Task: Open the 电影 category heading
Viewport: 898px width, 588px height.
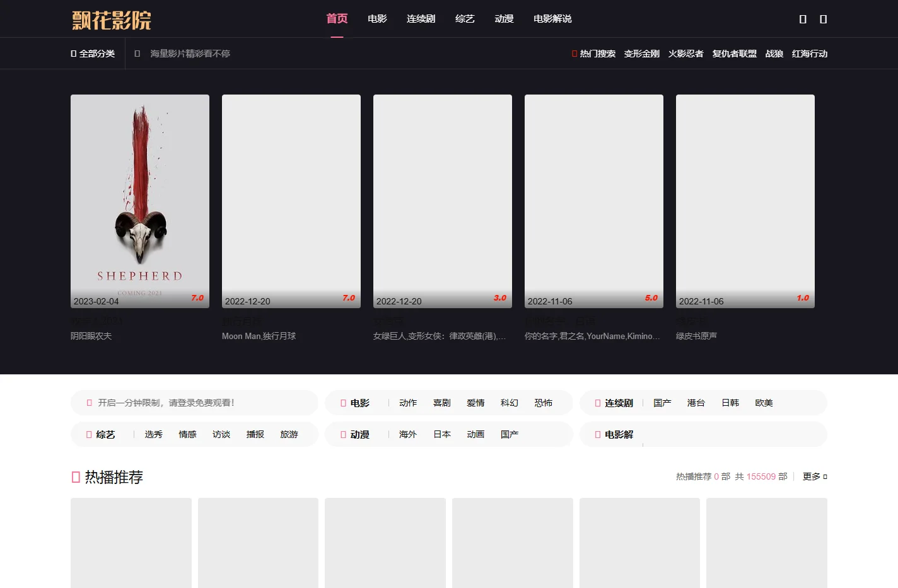Action: point(360,403)
